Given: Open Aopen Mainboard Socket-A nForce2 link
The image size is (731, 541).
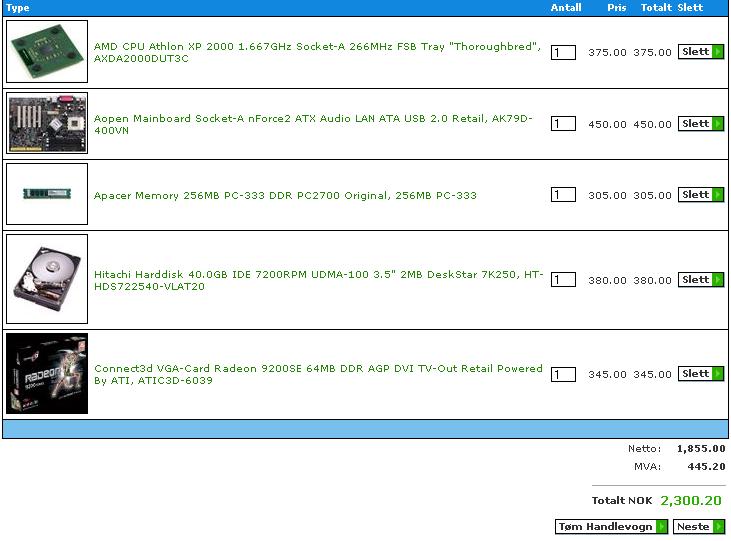Looking at the screenshot, I should [312, 124].
